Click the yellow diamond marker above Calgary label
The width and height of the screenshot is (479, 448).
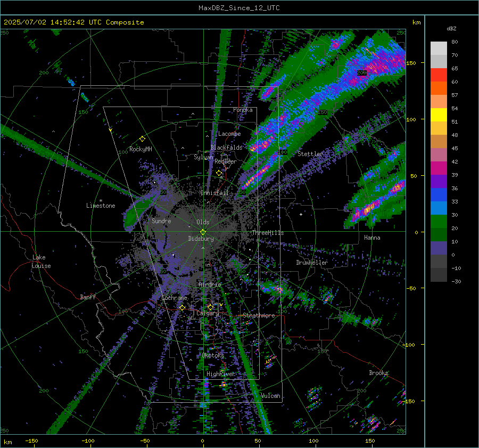pos(210,307)
